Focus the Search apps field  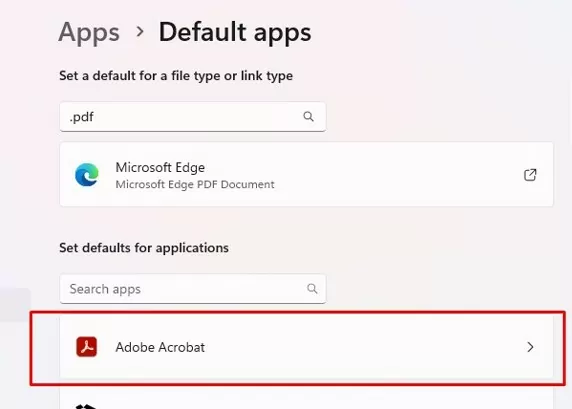click(x=193, y=289)
